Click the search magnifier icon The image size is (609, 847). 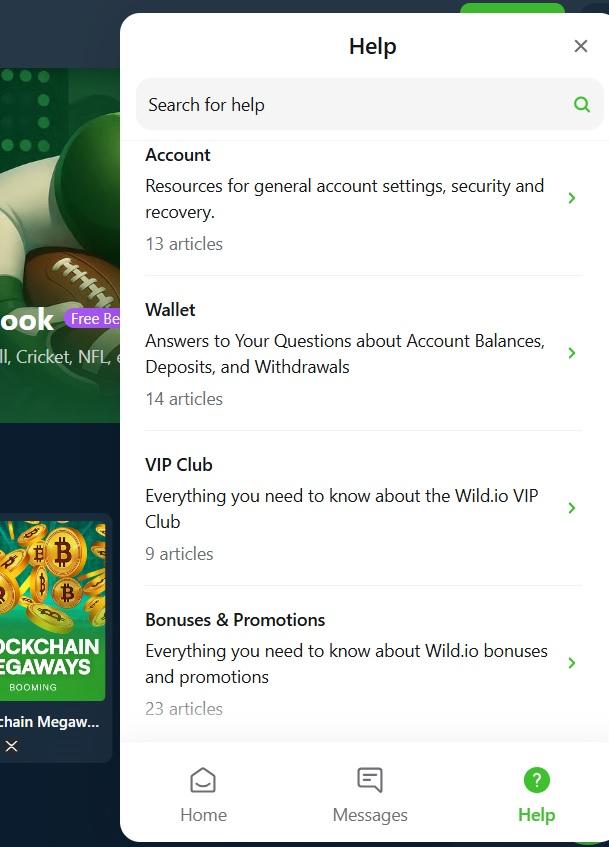click(x=581, y=104)
